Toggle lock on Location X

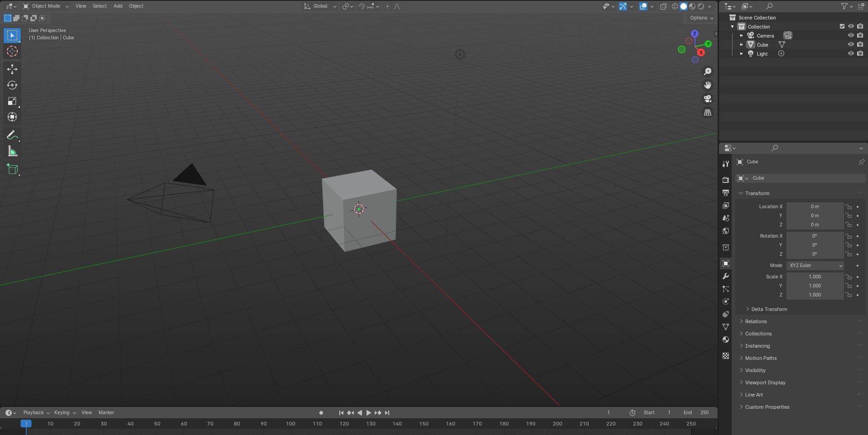pos(849,206)
